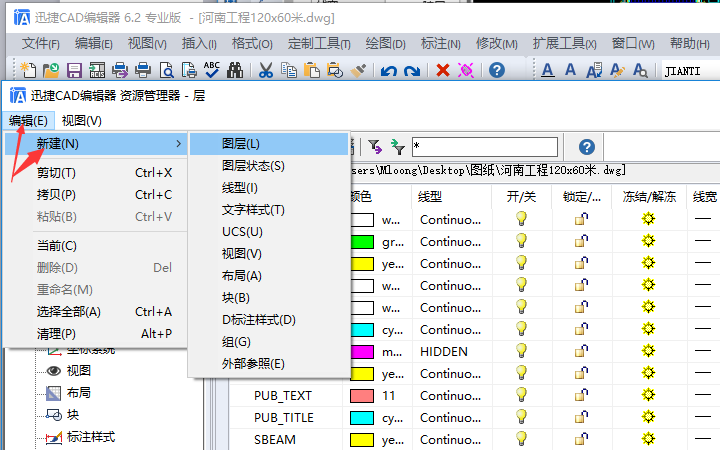Viewport: 720px width, 450px height.
Task: Choose 图层(L) from the New submenu
Action: (270, 144)
